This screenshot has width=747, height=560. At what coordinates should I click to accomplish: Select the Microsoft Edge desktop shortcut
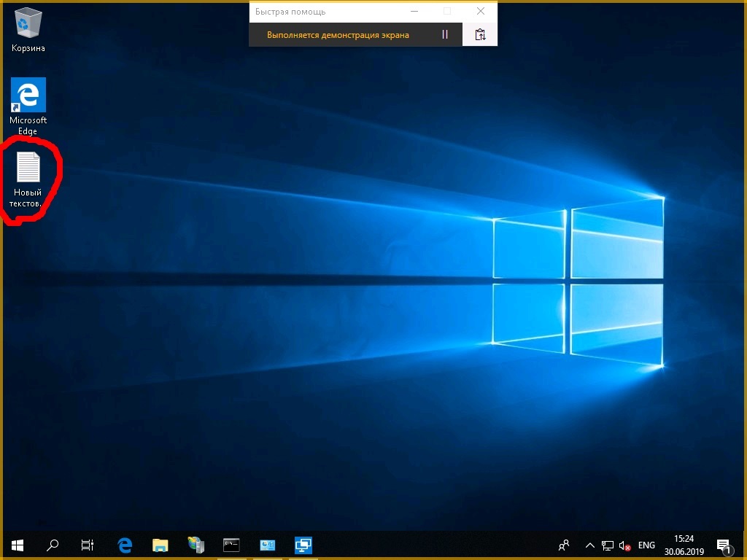(x=28, y=106)
